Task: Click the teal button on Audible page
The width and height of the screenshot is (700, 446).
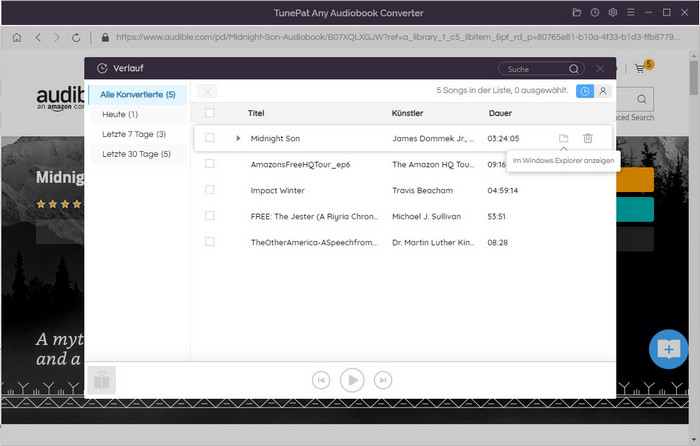Action: (635, 209)
